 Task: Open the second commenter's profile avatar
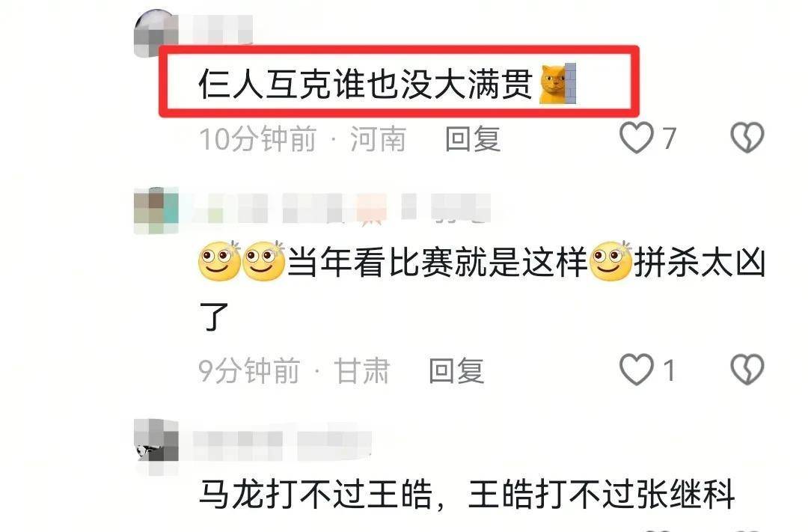156,211
